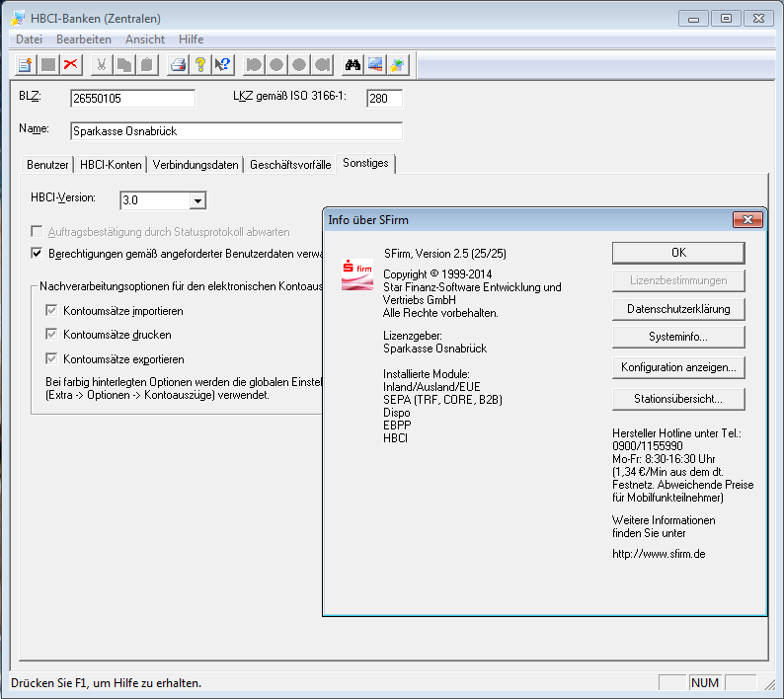Screen dimensions: 784x699
Task: Click the EBPP module line
Action: click(397, 426)
